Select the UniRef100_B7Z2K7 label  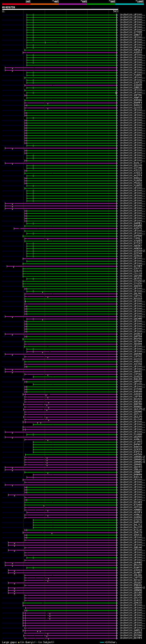[131, 243]
